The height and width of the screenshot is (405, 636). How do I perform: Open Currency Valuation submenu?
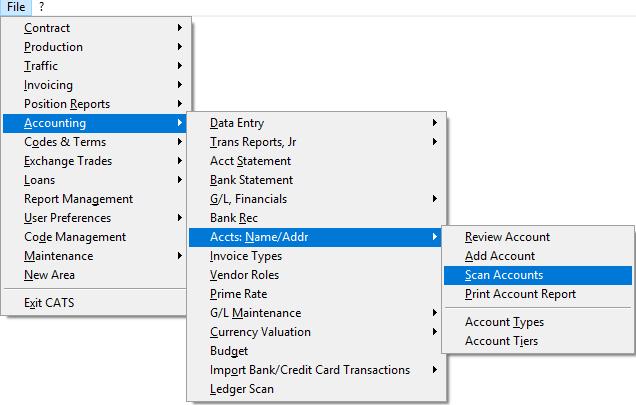point(316,332)
